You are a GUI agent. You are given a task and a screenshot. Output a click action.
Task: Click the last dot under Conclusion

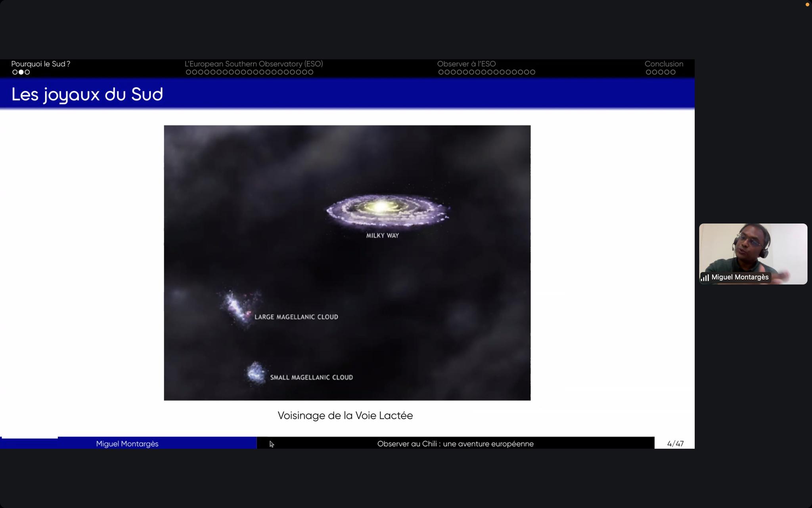coord(673,72)
